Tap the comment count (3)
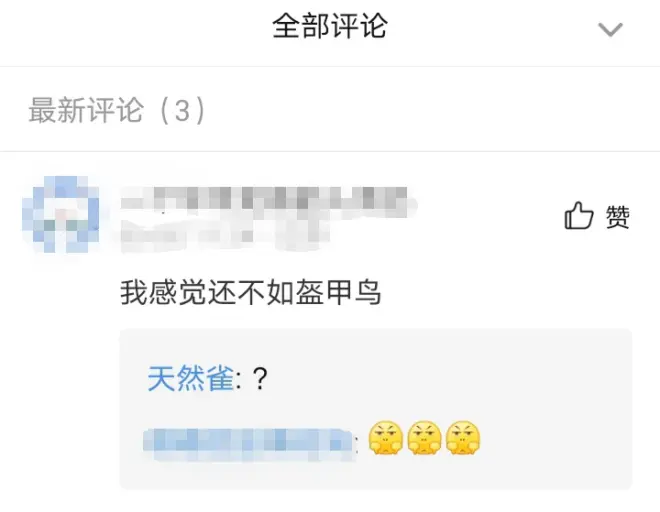The width and height of the screenshot is (660, 512). coord(183,110)
